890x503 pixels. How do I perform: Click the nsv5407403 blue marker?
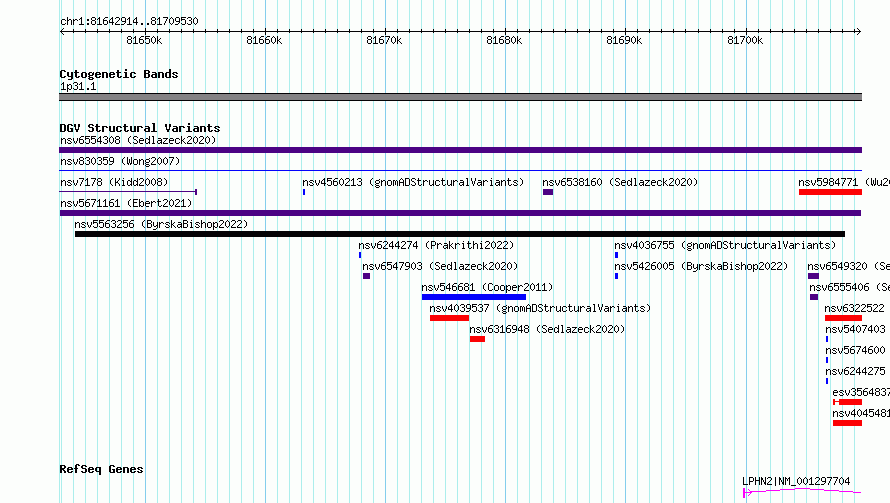point(827,339)
